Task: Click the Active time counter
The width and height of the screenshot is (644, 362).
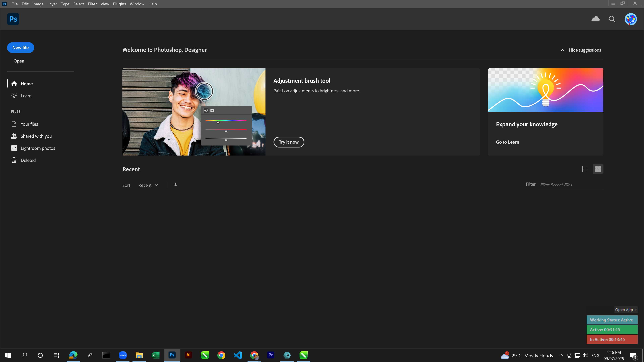Action: [x=612, y=330]
